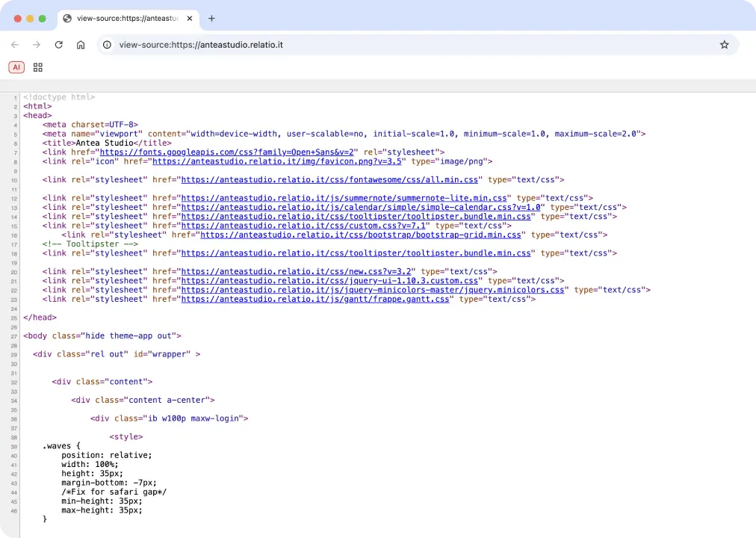
Task: Open the frappe.gantt.css link
Action: (315, 299)
